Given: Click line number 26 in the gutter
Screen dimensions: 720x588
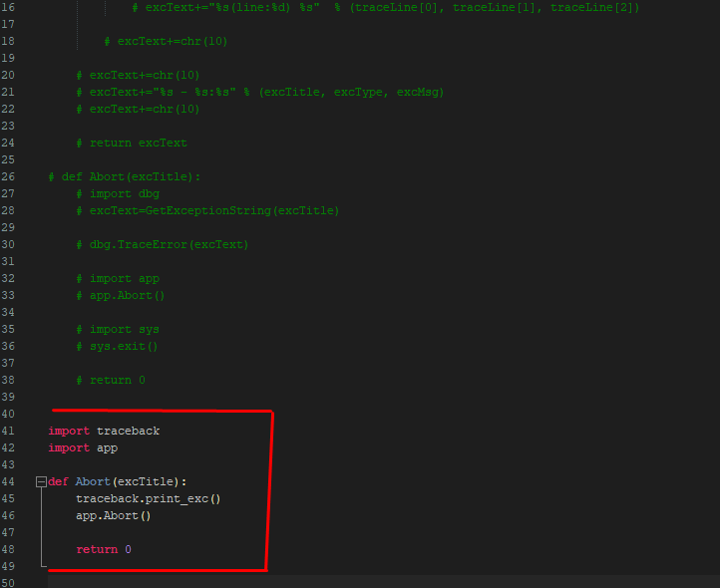Looking at the screenshot, I should pos(8,176).
